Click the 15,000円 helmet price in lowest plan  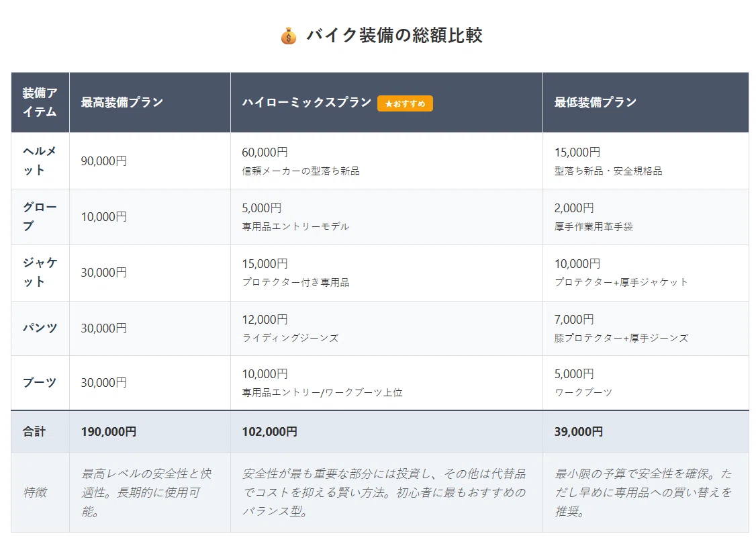[577, 152]
